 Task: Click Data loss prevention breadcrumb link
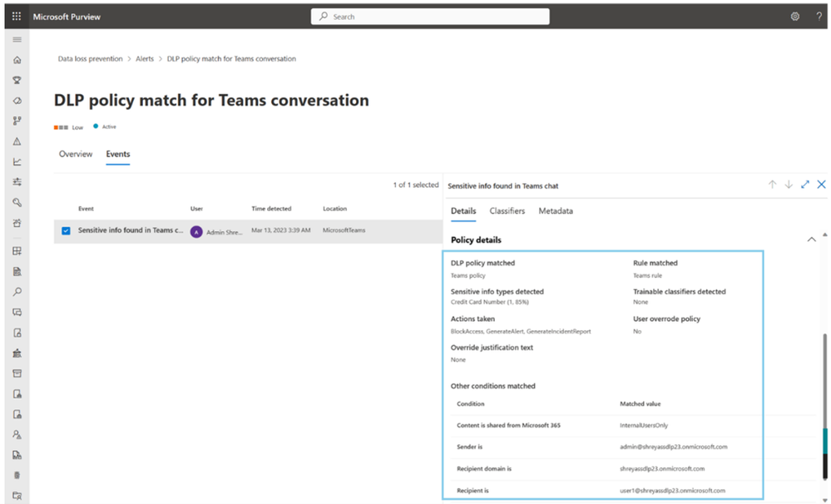(x=90, y=59)
